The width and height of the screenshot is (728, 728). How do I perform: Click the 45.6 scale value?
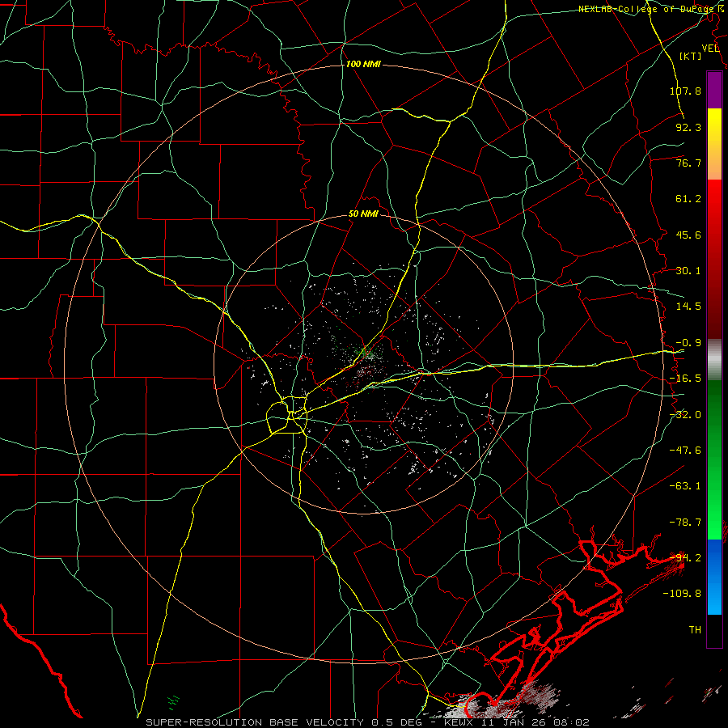(688, 235)
